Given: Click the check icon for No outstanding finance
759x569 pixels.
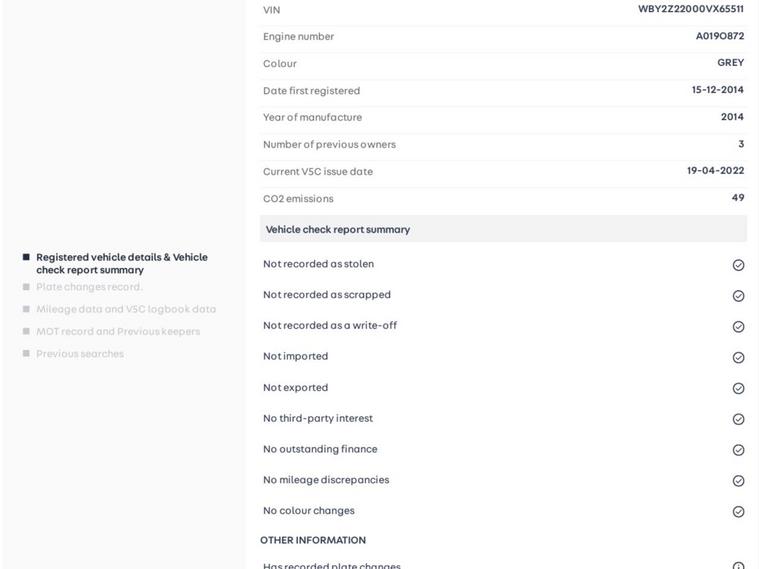Looking at the screenshot, I should click(x=738, y=450).
